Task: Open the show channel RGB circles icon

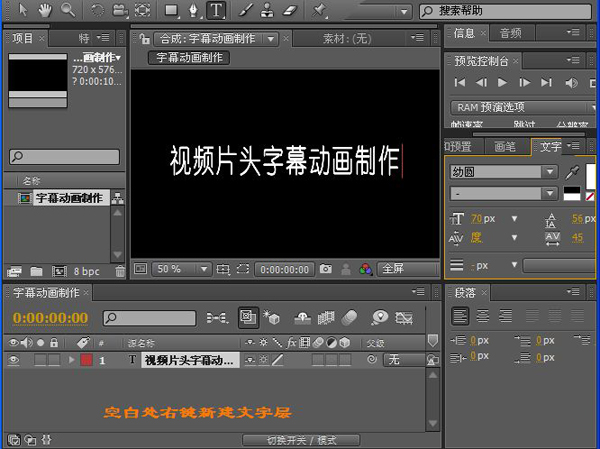Action: point(365,269)
